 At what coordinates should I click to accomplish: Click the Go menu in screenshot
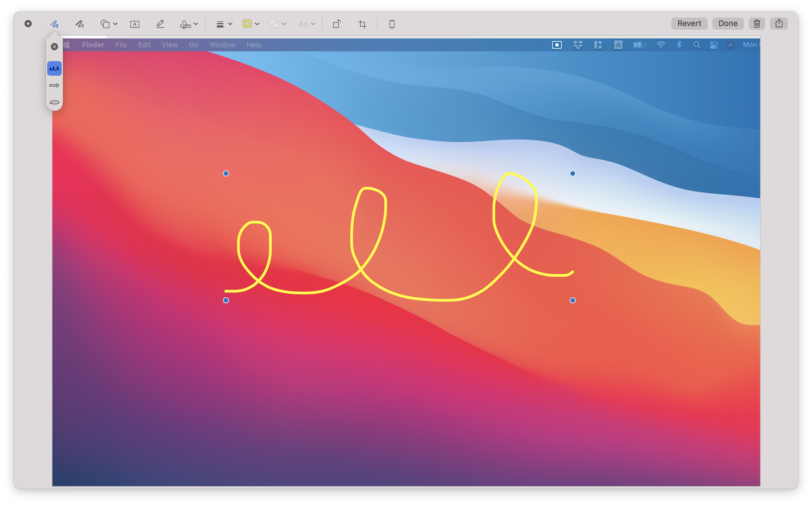point(194,45)
